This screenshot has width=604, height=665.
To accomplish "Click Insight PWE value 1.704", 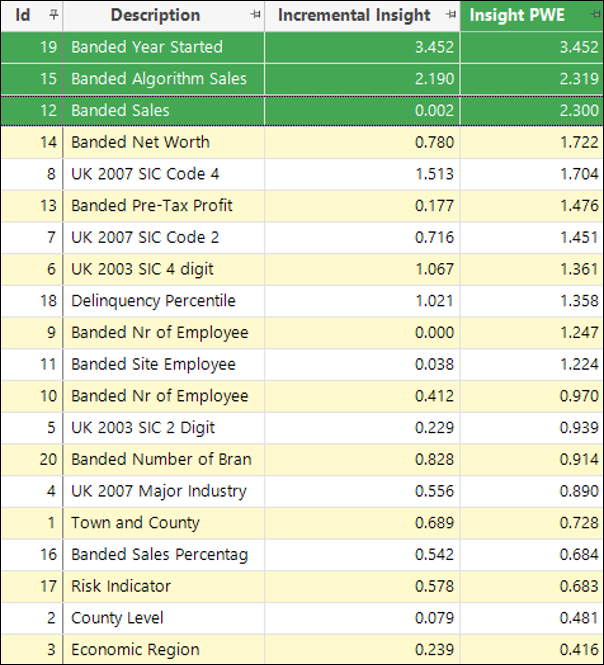I will coord(579,174).
